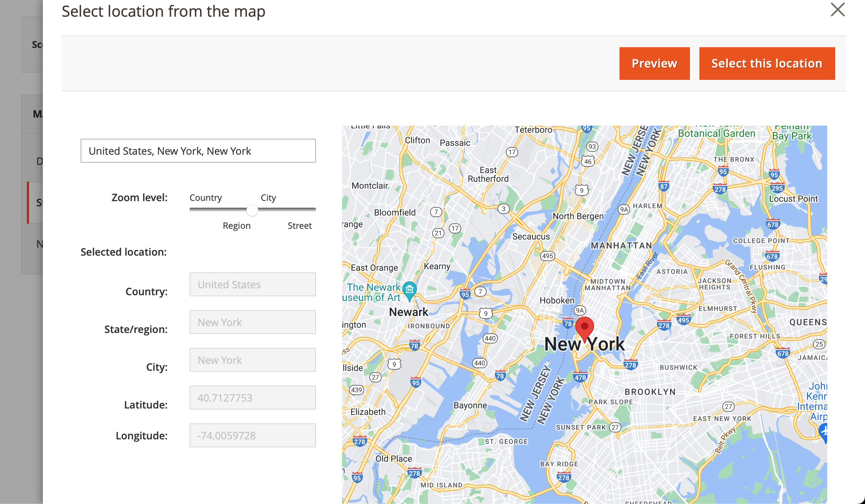The width and height of the screenshot is (865, 504).
Task: Click the City field showing New York
Action: pos(253,360)
